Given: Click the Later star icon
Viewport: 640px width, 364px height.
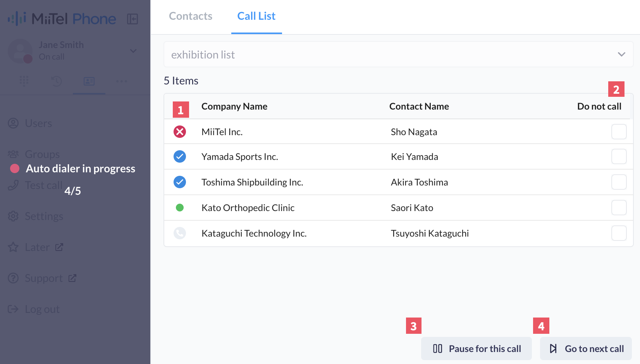Looking at the screenshot, I should 13,247.
